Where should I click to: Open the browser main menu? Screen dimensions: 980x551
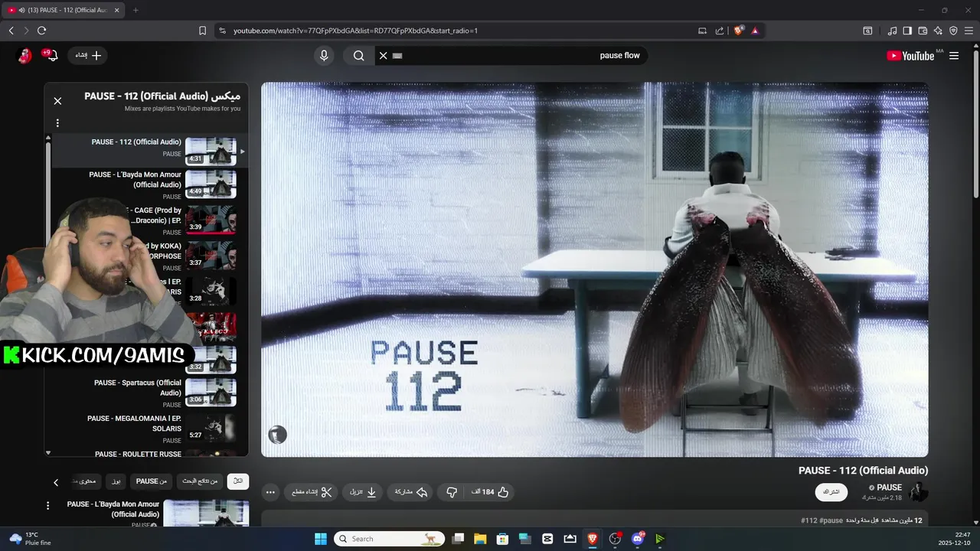click(x=969, y=31)
